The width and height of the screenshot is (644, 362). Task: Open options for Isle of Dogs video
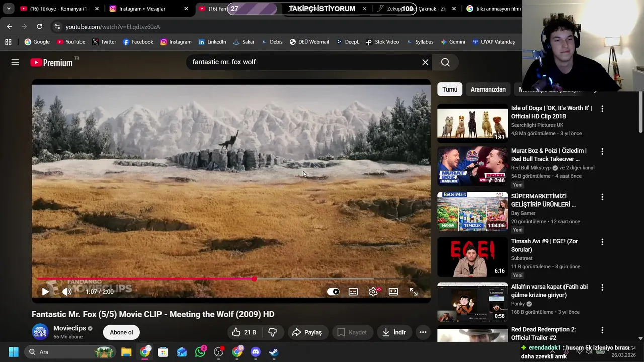602,109
